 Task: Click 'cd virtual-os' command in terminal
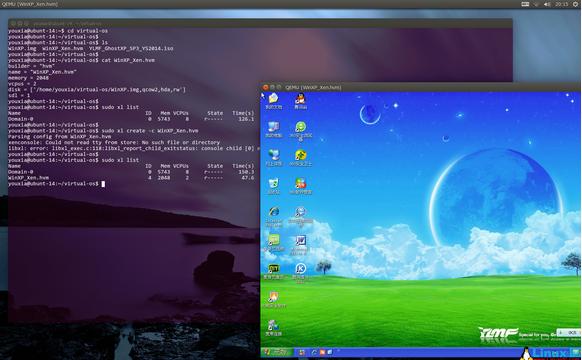point(88,31)
